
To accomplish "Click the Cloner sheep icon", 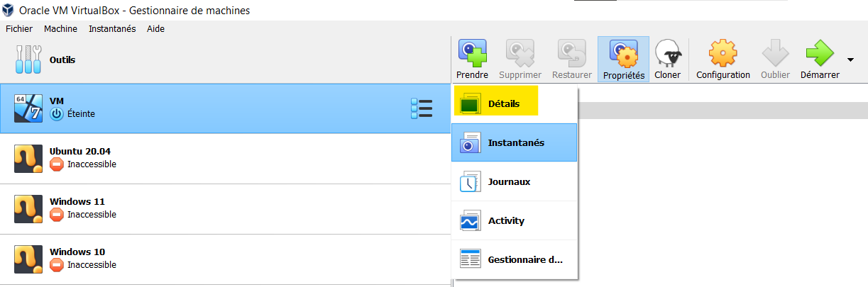I will coord(667,55).
